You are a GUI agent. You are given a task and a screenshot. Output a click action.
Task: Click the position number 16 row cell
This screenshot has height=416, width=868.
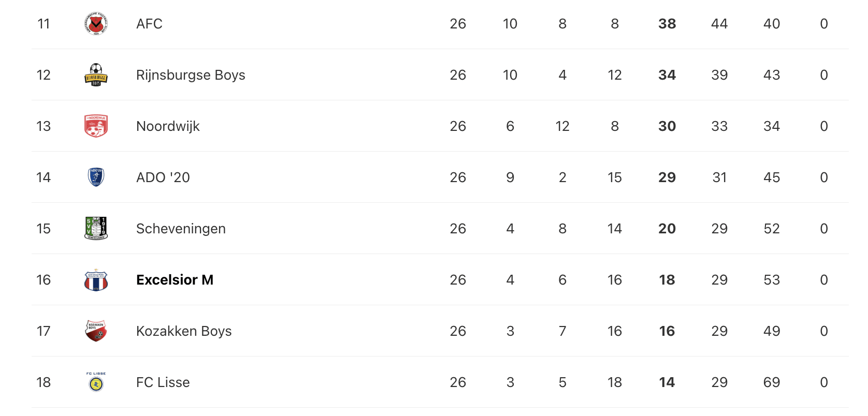[x=44, y=280]
